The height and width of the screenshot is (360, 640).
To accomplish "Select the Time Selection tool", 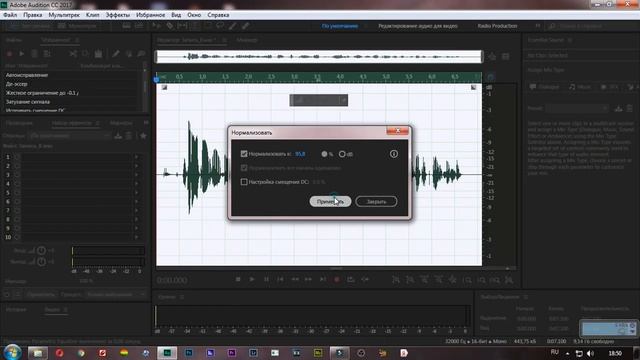I will [195, 26].
